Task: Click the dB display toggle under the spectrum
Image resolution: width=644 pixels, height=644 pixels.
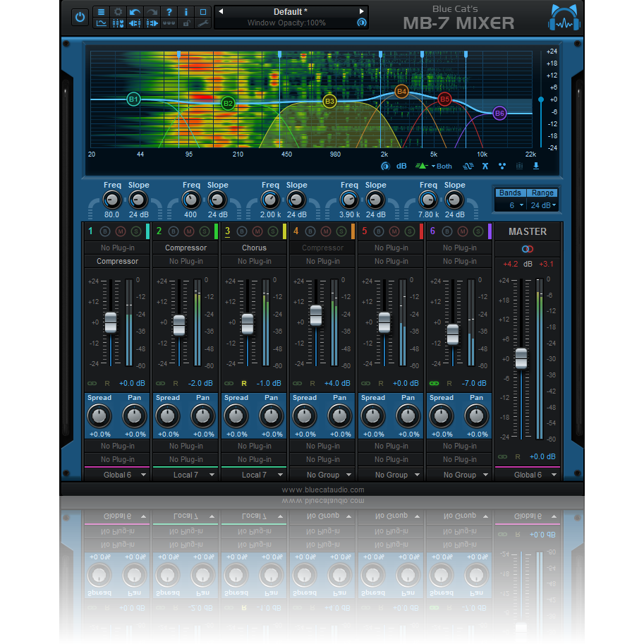Action: tap(402, 166)
